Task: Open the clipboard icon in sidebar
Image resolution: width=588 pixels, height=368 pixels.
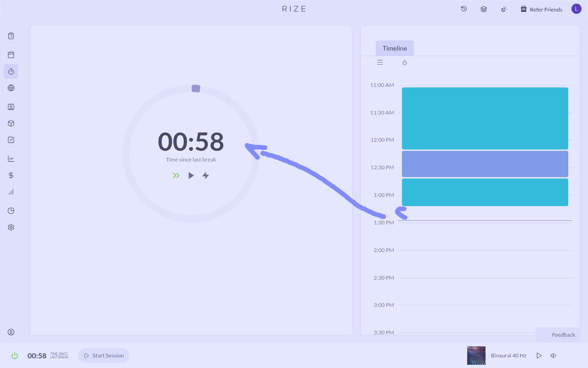Action: [x=11, y=36]
